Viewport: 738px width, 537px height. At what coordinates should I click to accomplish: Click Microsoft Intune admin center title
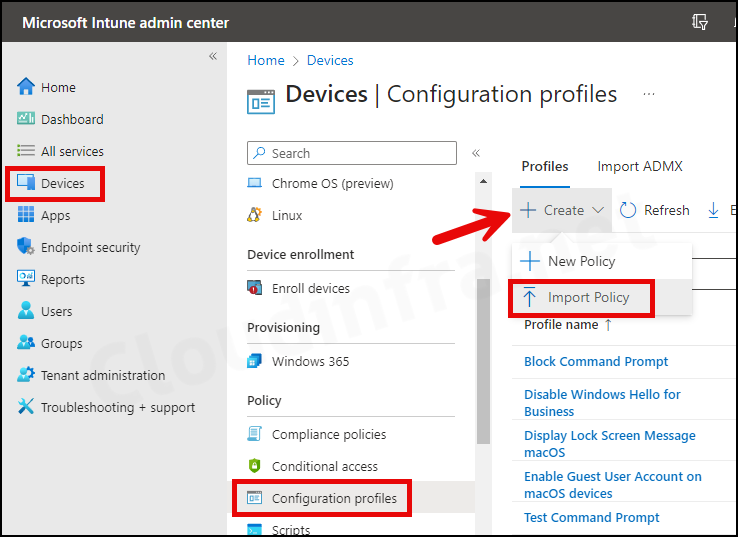point(125,23)
